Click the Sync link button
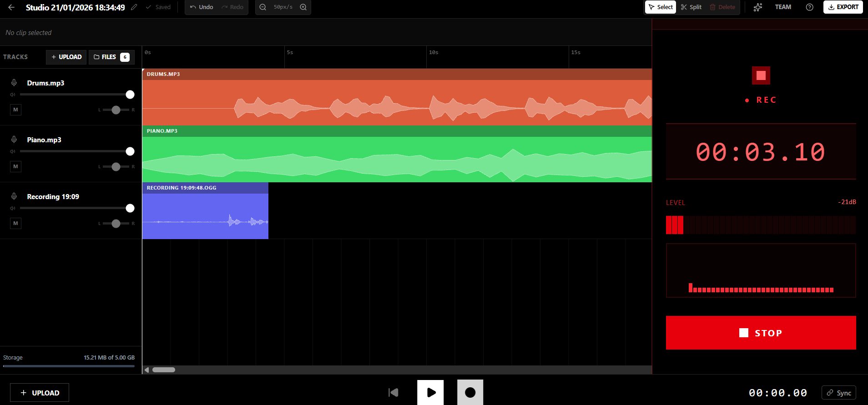 (x=839, y=393)
